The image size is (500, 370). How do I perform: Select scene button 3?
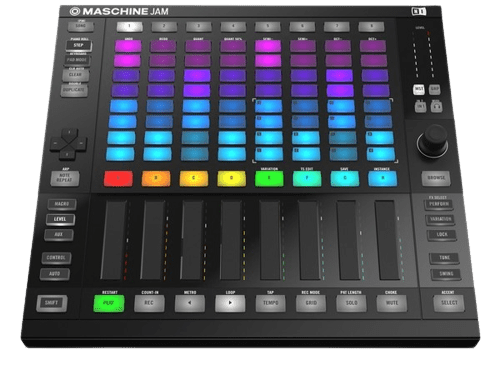pyautogui.click(x=199, y=26)
